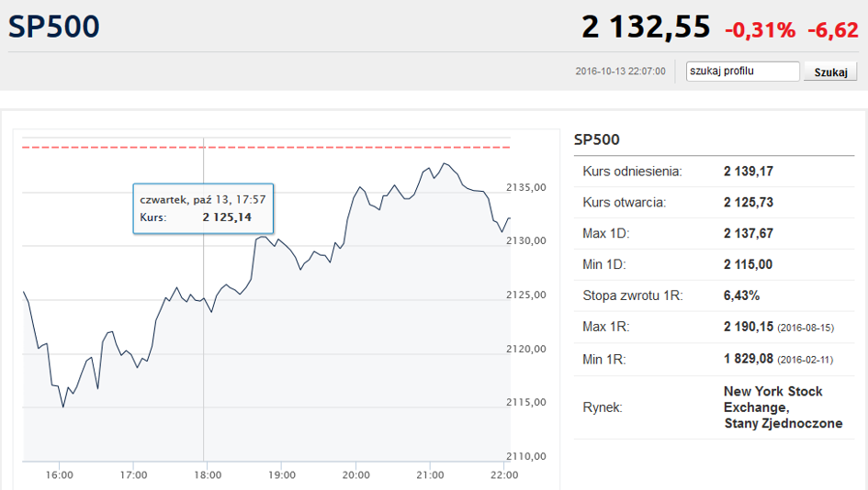
Task: Click the current price 2 132,55
Action: pyautogui.click(x=646, y=28)
